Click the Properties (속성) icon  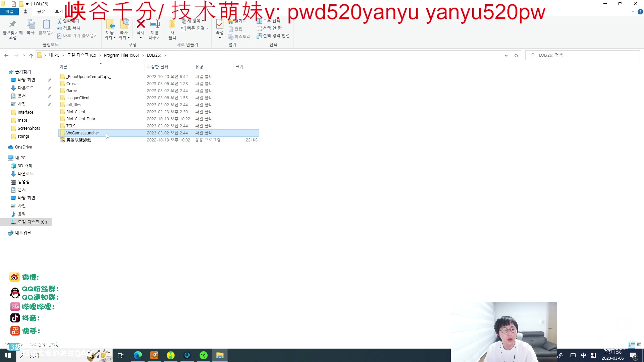(x=219, y=25)
